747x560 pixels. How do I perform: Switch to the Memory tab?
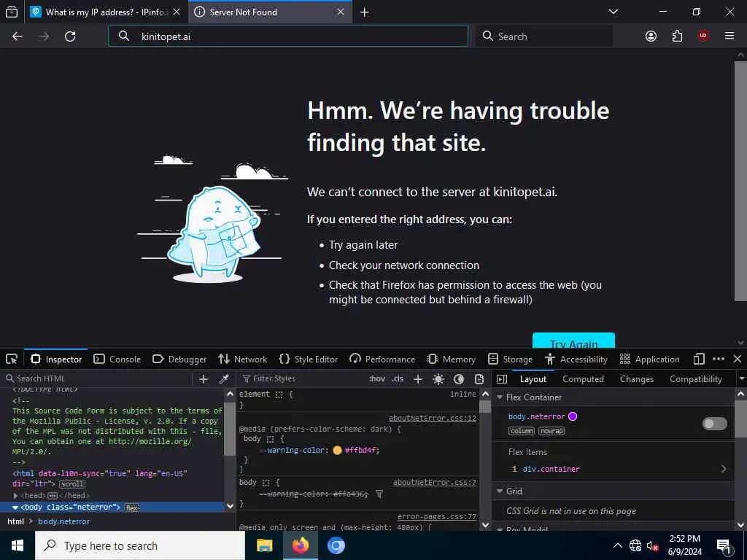[451, 359]
